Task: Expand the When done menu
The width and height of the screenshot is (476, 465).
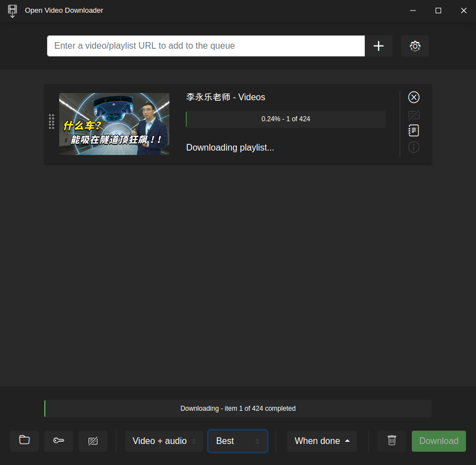Action: point(322,441)
